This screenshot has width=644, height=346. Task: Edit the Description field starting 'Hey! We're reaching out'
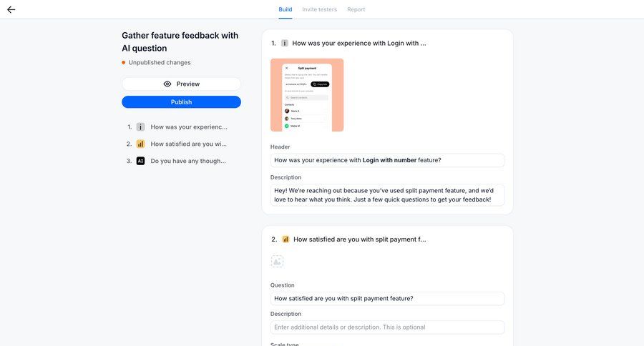click(387, 194)
